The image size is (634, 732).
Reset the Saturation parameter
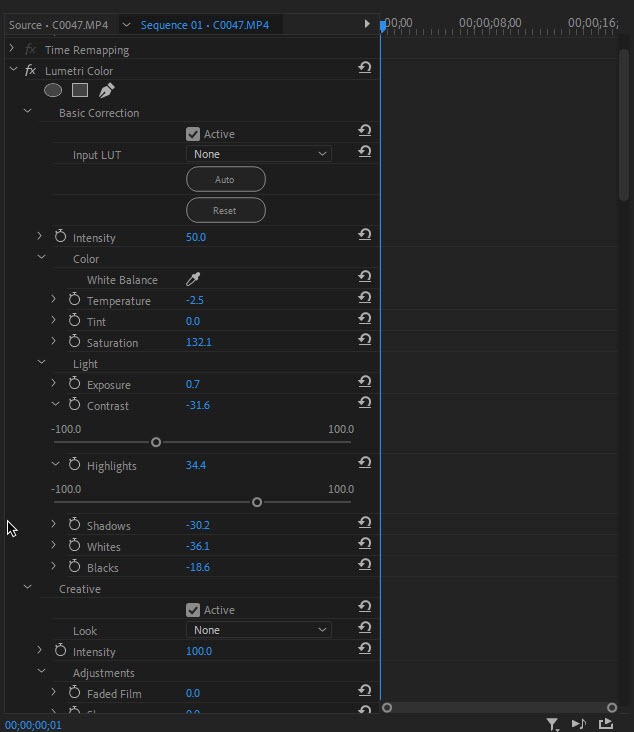pyautogui.click(x=365, y=341)
